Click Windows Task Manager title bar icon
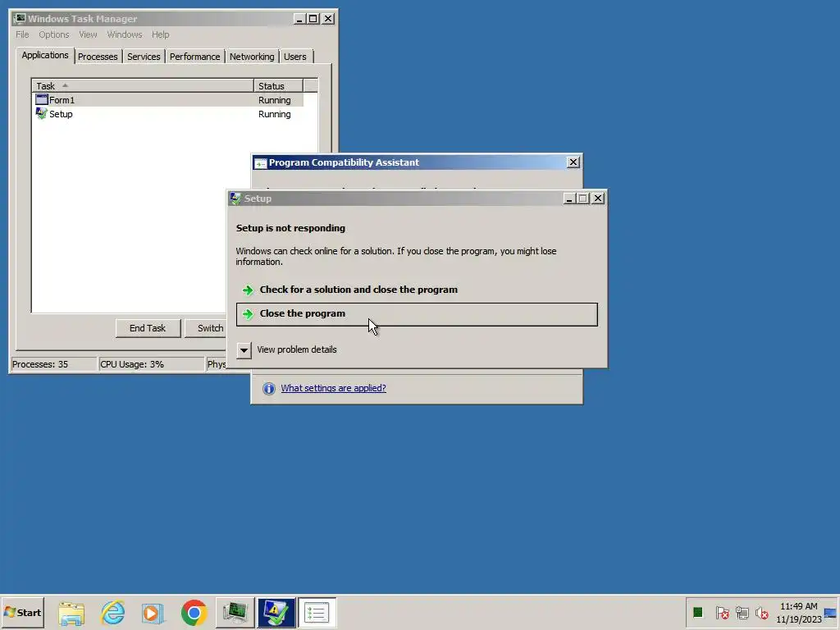 (x=20, y=19)
